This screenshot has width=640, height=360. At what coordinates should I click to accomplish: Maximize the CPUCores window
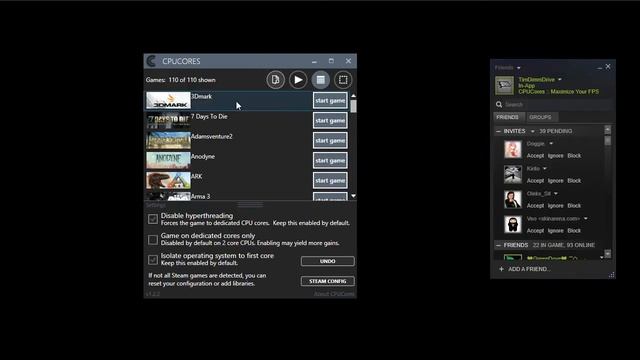tap(331, 61)
